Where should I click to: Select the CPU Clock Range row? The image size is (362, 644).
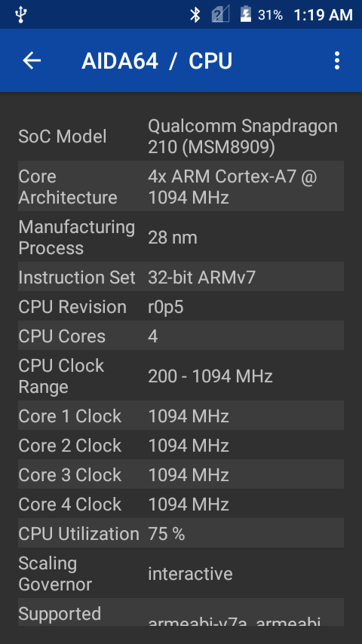tap(181, 376)
